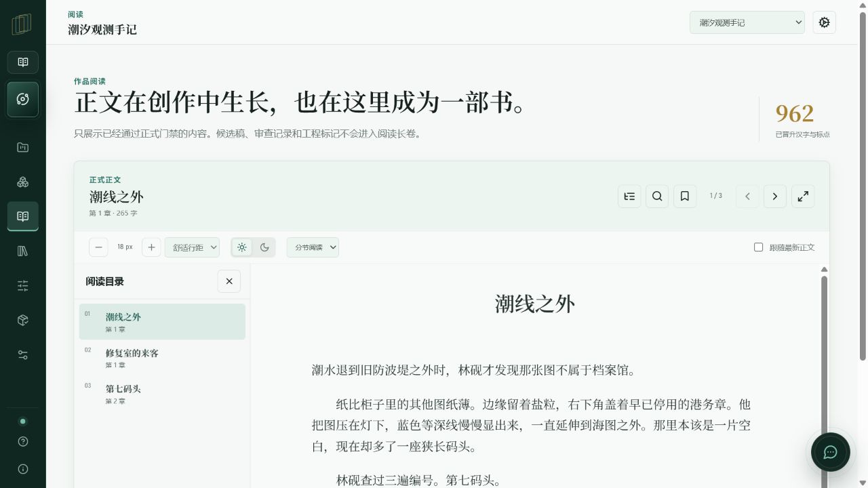868x488 pixels.
Task: Close the 阅读目录 panel
Action: [x=229, y=281]
